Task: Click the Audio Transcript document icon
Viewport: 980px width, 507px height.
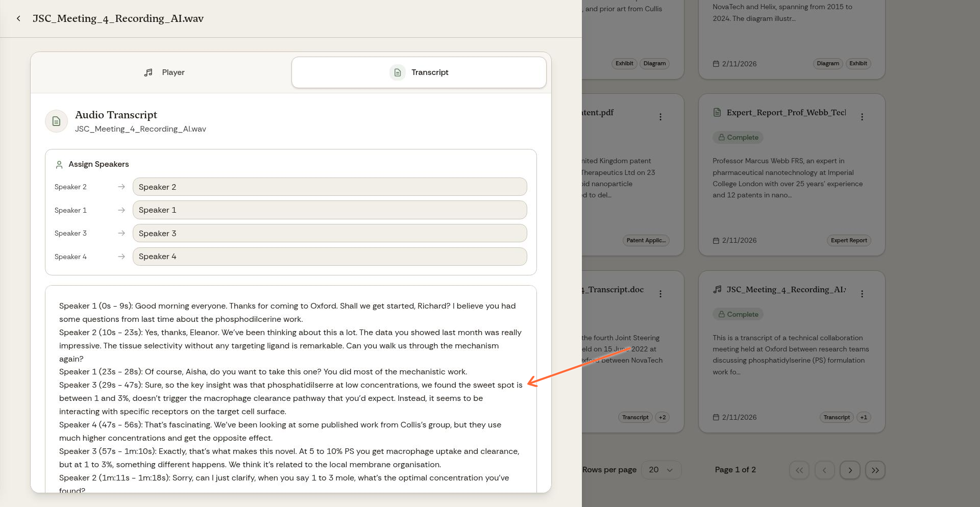Action: pos(57,121)
